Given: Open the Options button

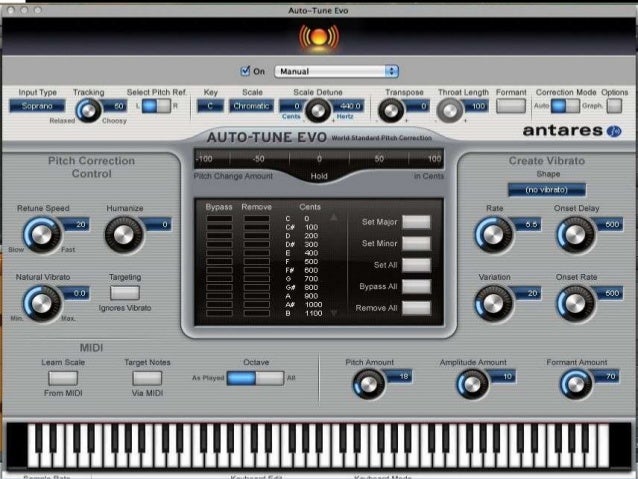Looking at the screenshot, I should [x=614, y=106].
